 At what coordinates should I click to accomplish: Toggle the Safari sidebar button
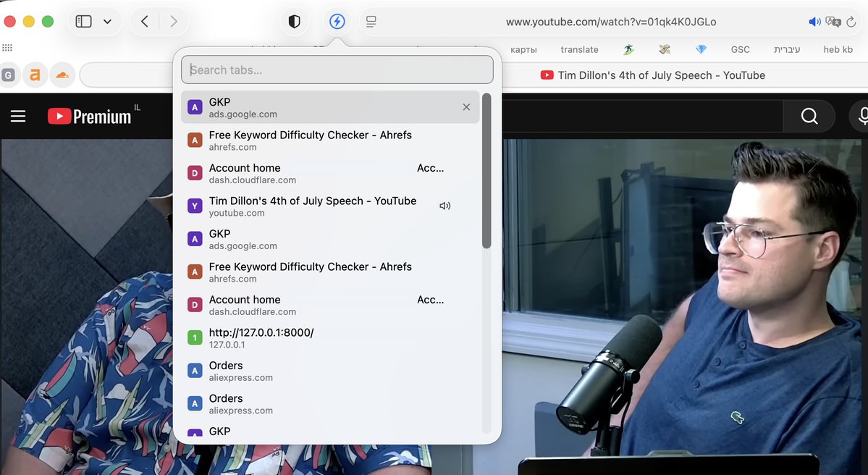point(83,22)
